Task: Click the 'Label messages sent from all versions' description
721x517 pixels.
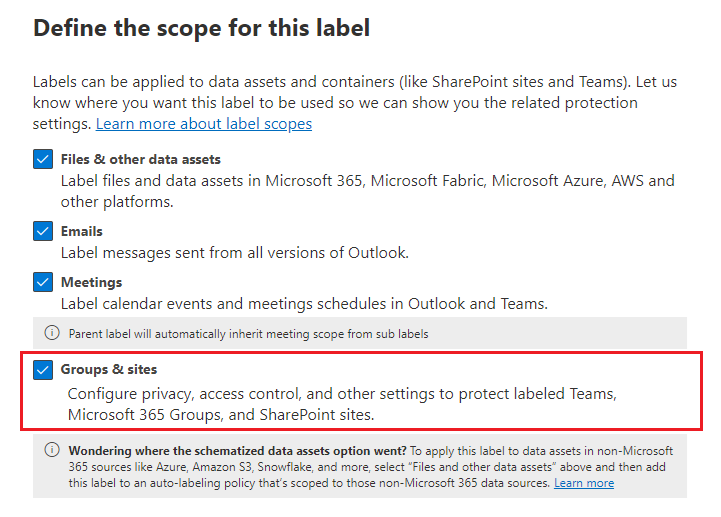Action: (x=235, y=253)
